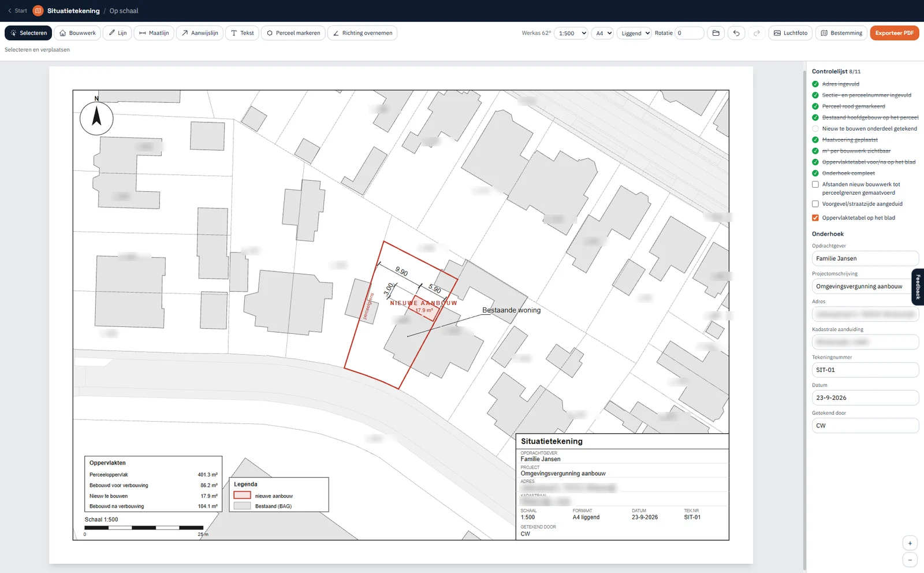Image resolution: width=924 pixels, height=573 pixels.
Task: Click the Datum field 23-9-2026
Action: (x=865, y=397)
